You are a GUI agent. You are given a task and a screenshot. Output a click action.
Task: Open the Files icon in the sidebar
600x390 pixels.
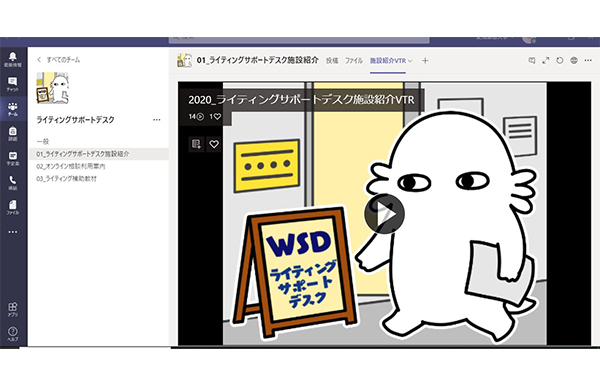(13, 207)
